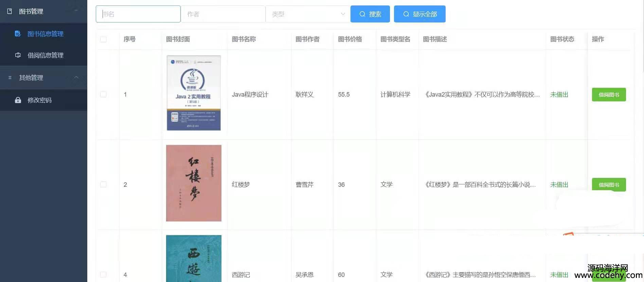Click serial number 2 cell

tap(125, 184)
